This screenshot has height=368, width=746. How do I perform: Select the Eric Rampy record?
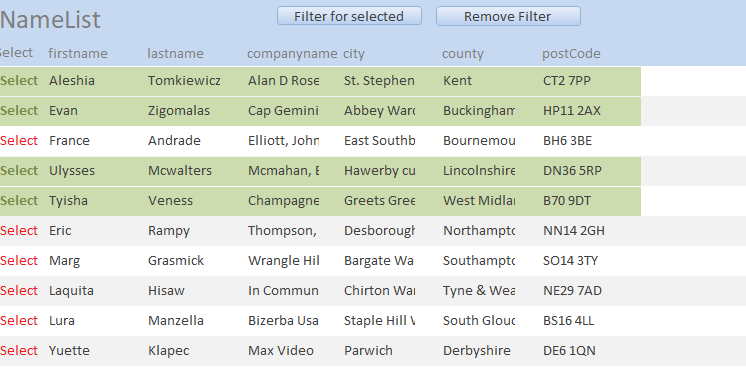(19, 231)
